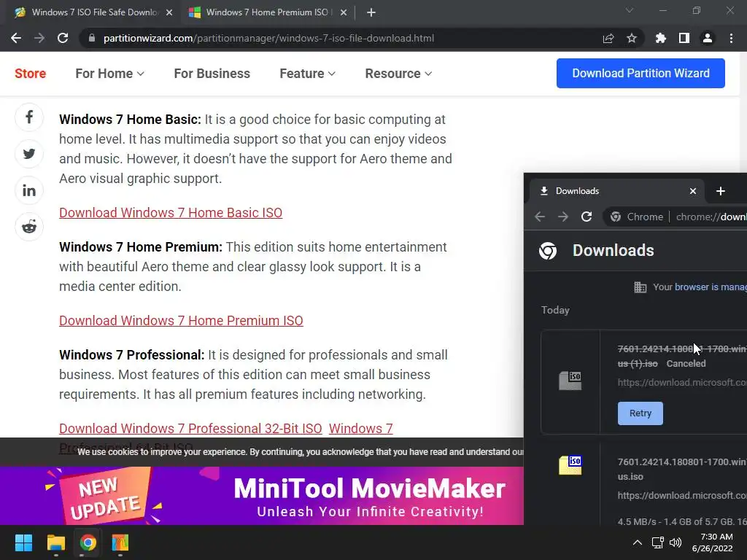Open the network tray icon

coord(658,542)
